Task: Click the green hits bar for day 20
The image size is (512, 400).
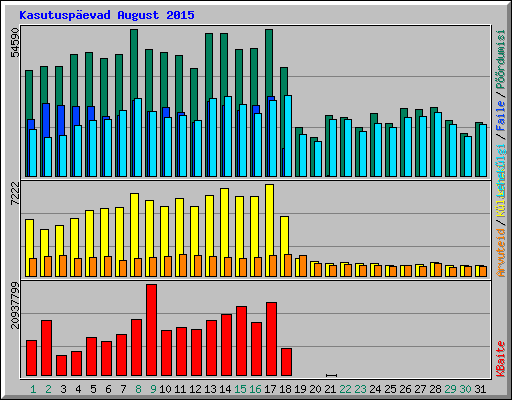Action: pyautogui.click(x=313, y=157)
